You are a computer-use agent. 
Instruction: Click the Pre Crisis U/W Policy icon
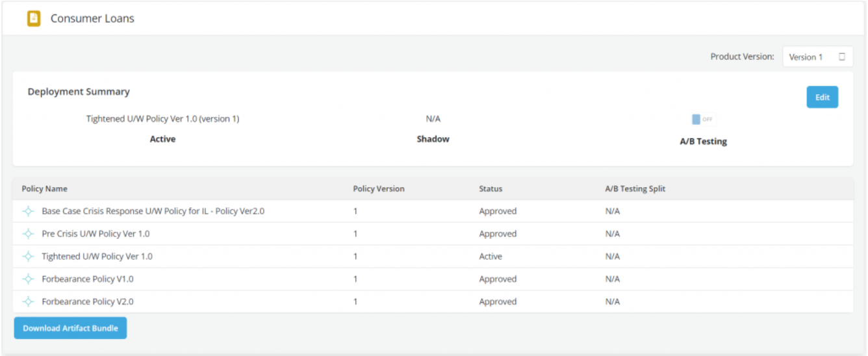point(28,234)
